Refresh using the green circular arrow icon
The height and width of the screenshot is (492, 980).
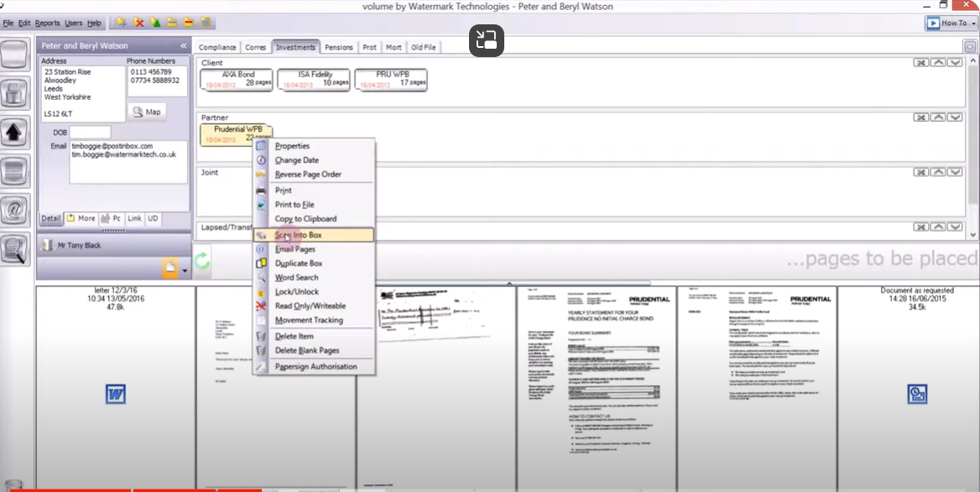(x=201, y=261)
